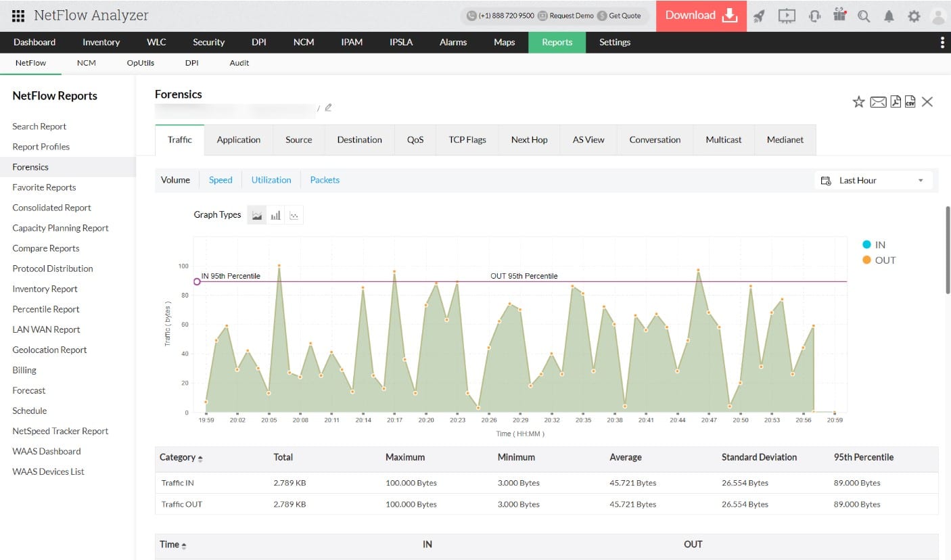Select area chart graph type
Viewport: 951px width, 560px height.
(x=257, y=215)
